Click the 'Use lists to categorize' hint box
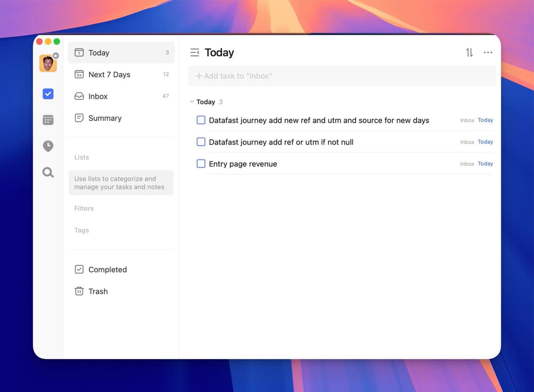 pyautogui.click(x=121, y=183)
